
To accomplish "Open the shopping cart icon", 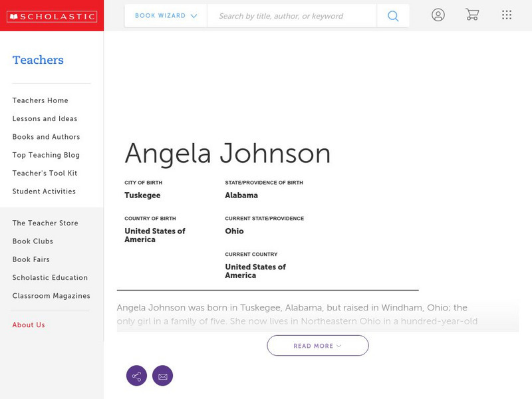I will click(472, 15).
